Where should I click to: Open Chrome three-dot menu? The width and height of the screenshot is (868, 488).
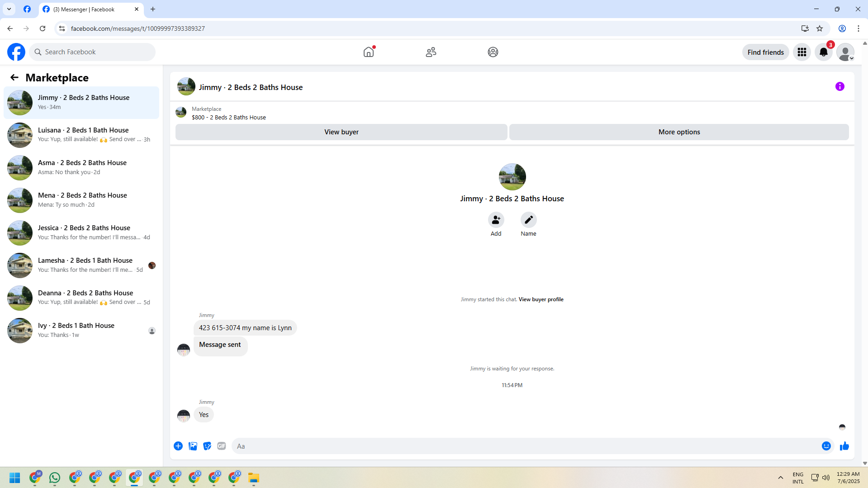click(859, 28)
